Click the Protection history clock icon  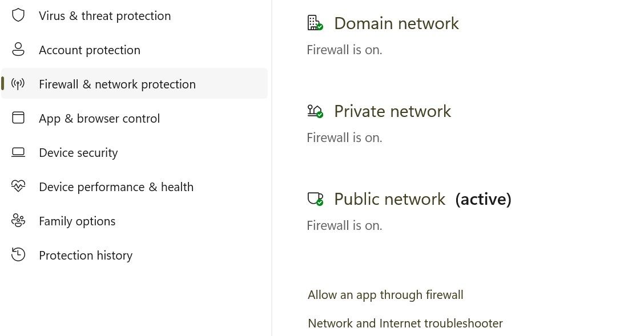pyautogui.click(x=18, y=255)
